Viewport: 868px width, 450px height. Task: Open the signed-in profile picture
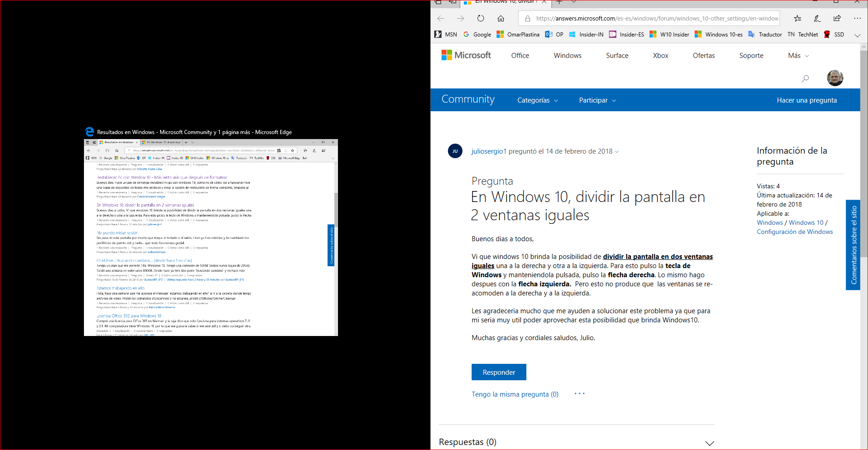point(835,78)
